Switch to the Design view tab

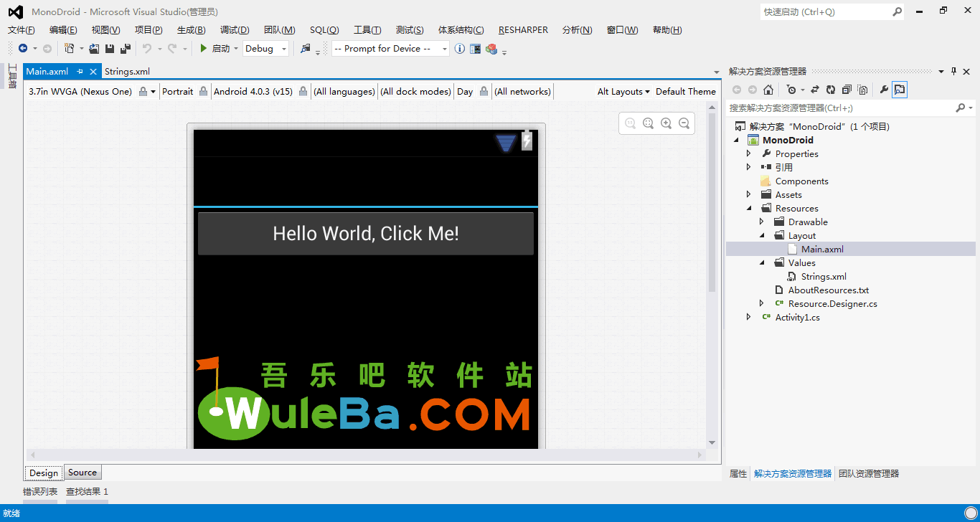pyautogui.click(x=44, y=473)
